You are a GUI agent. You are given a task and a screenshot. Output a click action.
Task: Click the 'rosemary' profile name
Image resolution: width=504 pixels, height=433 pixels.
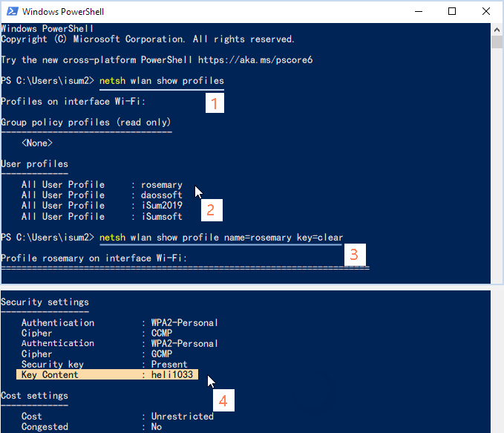[x=162, y=185]
